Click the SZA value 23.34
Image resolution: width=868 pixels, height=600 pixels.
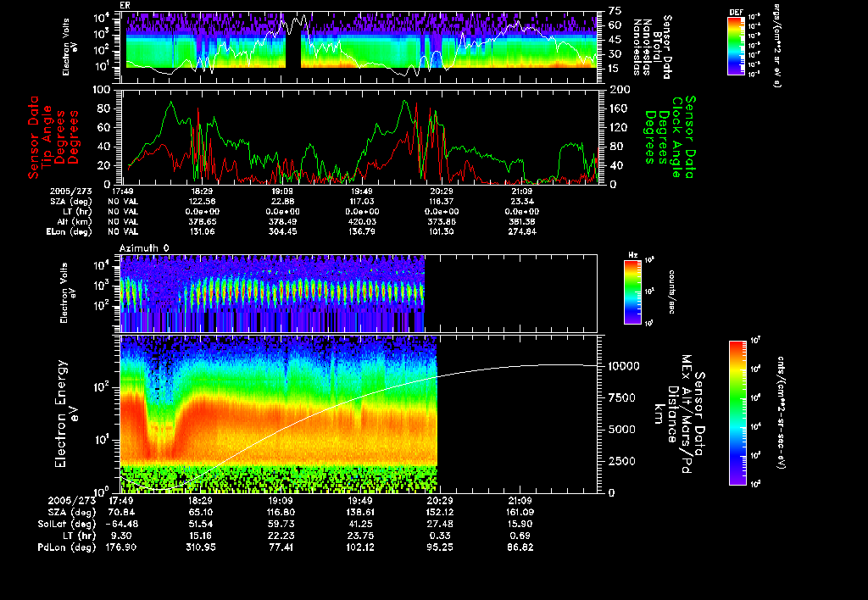pyautogui.click(x=521, y=202)
